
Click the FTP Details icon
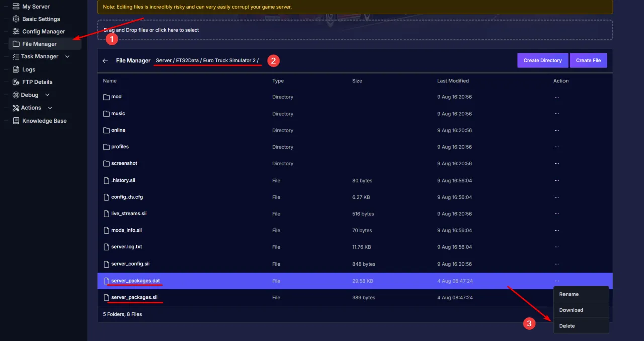pos(16,82)
